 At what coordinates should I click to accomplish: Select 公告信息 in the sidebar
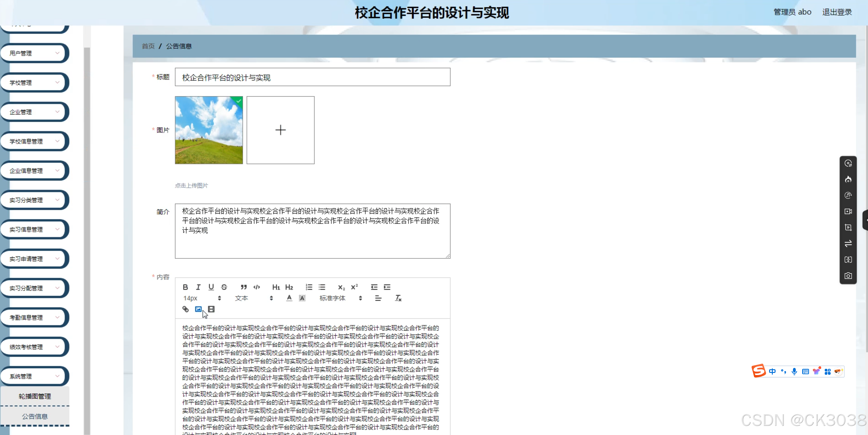click(35, 416)
